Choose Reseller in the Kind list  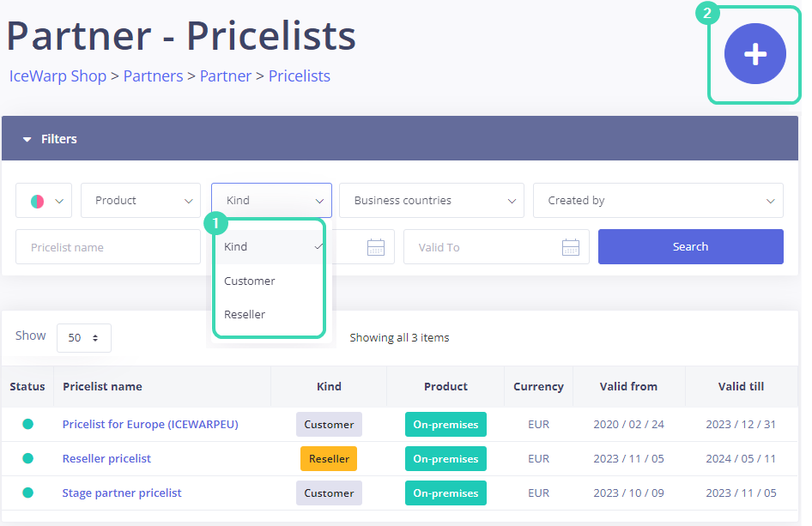coord(245,314)
